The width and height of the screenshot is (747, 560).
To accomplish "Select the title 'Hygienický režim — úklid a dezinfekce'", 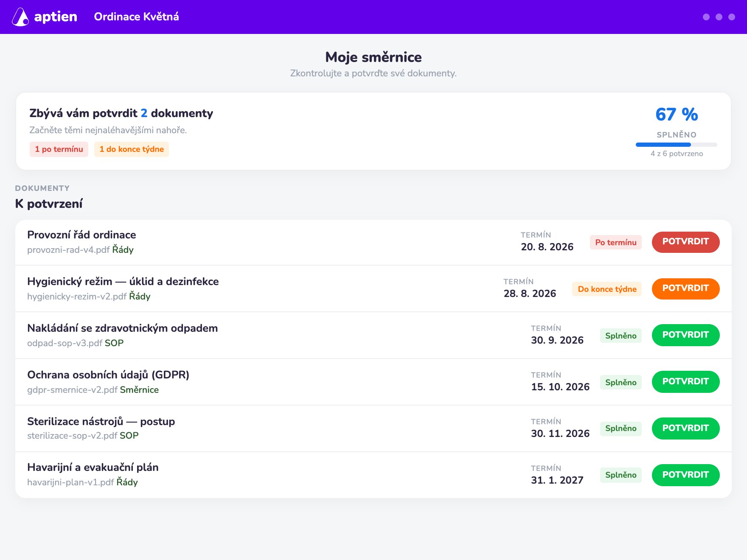I will pos(123,282).
